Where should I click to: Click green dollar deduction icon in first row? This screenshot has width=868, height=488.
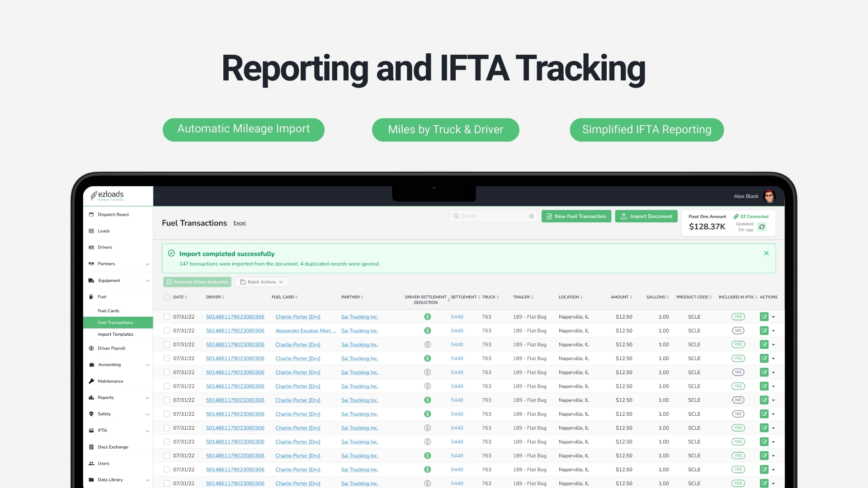[427, 317]
